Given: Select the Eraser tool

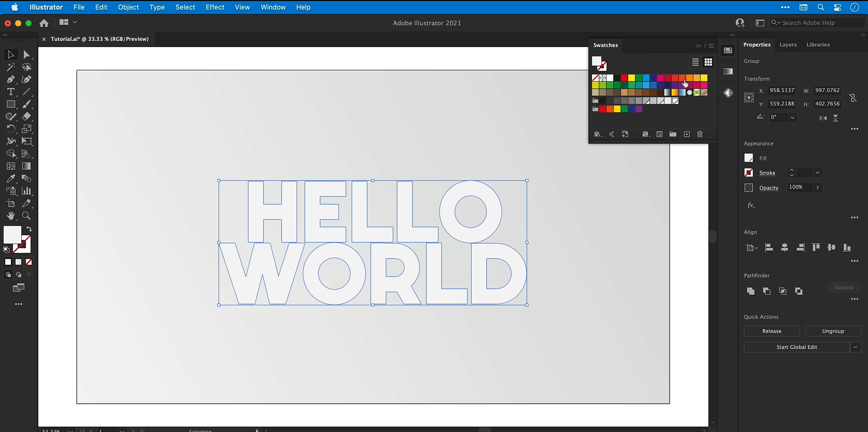Looking at the screenshot, I should (27, 117).
